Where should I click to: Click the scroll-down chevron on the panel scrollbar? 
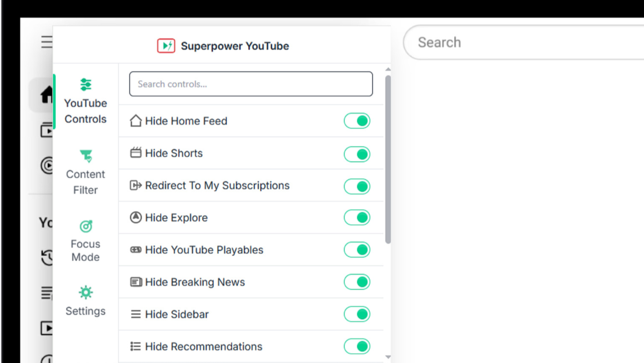click(x=388, y=357)
